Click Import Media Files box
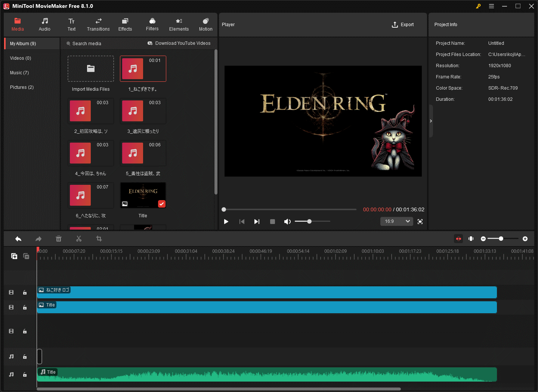 [x=91, y=69]
